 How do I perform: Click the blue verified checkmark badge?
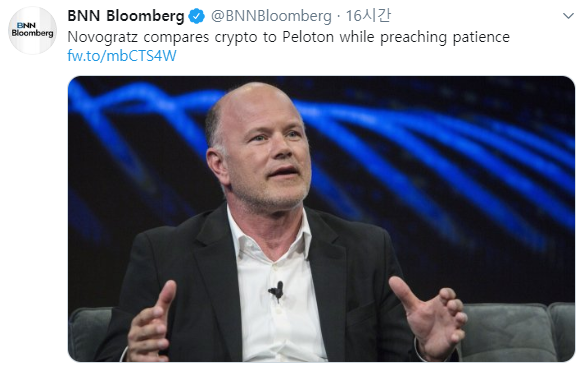pyautogui.click(x=197, y=16)
